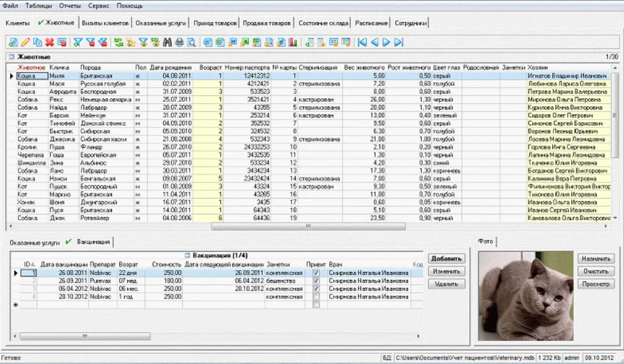Click the copy record toolbar icon

tap(38, 42)
